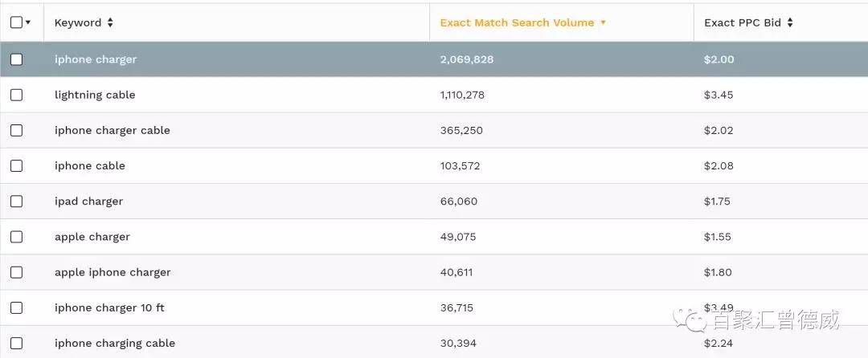The width and height of the screenshot is (868, 358).
Task: Select the ipad charger checkbox
Action: click(16, 201)
